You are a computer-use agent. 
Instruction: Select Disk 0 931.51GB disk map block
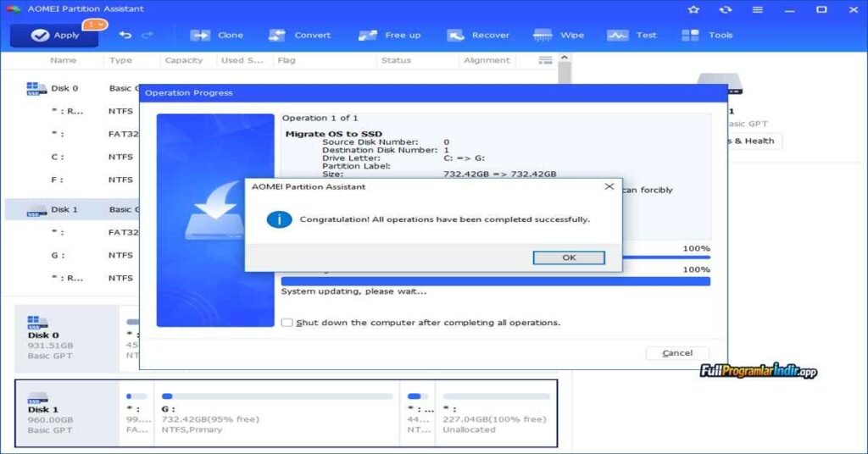[x=66, y=339]
